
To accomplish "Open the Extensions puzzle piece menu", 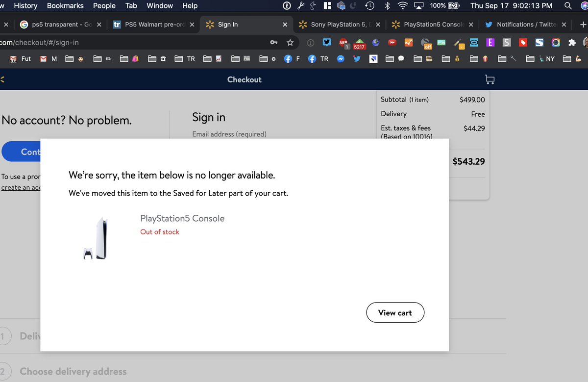I will pyautogui.click(x=572, y=43).
